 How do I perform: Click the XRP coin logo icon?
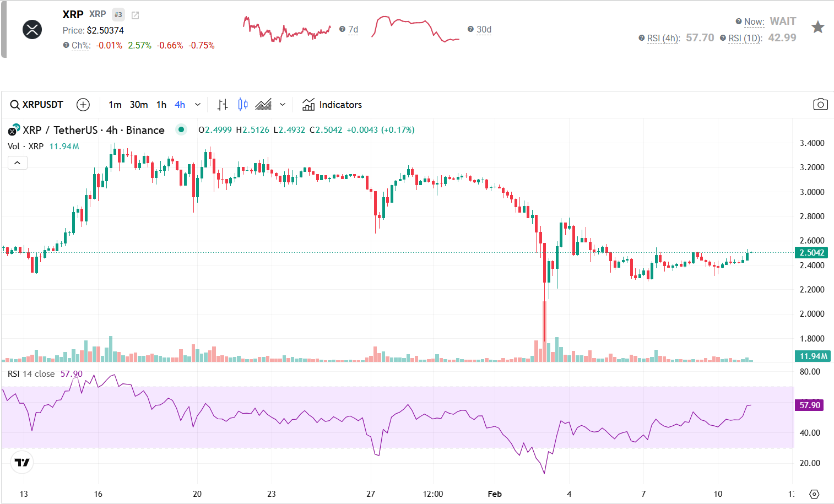coord(33,29)
